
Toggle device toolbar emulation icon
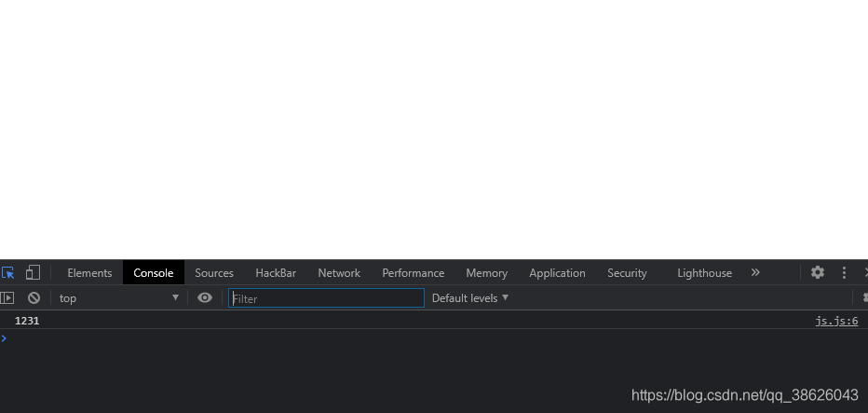(x=34, y=273)
